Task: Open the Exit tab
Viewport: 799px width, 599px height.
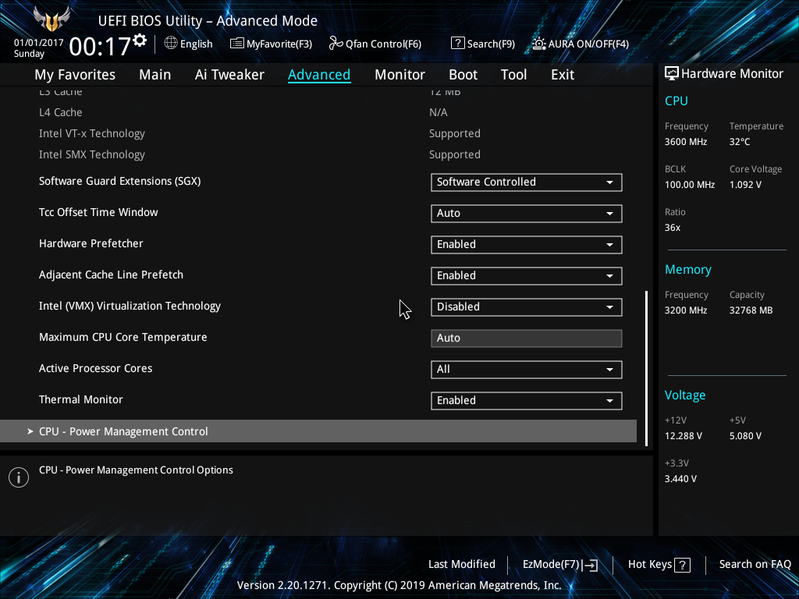Action: click(563, 74)
